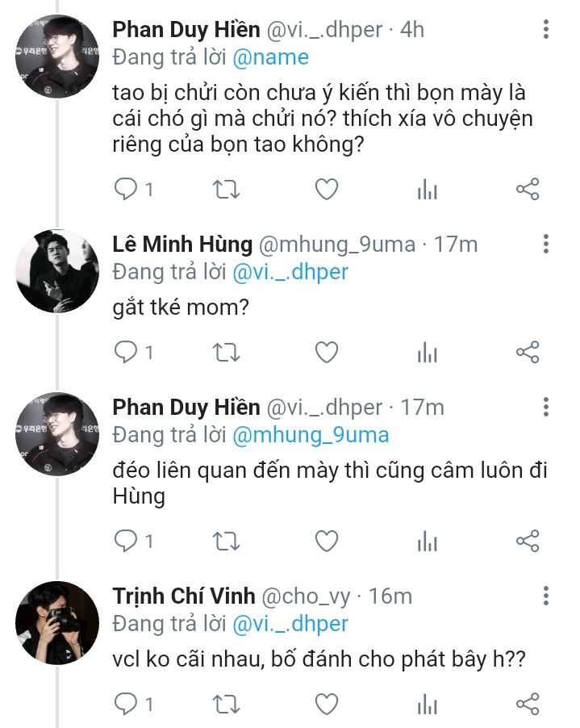Viewport: 580px width, 728px height.
Task: View analytics for Lê Minh Hùng's tweet
Action: point(427,352)
